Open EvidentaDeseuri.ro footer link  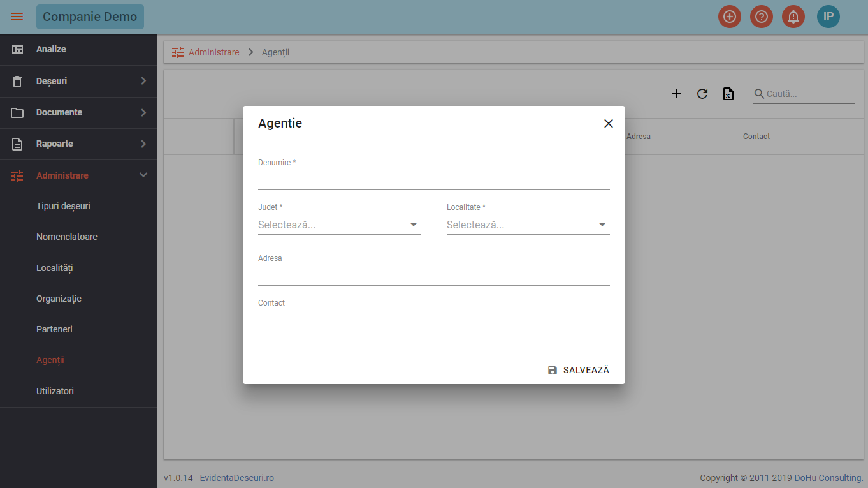237,478
